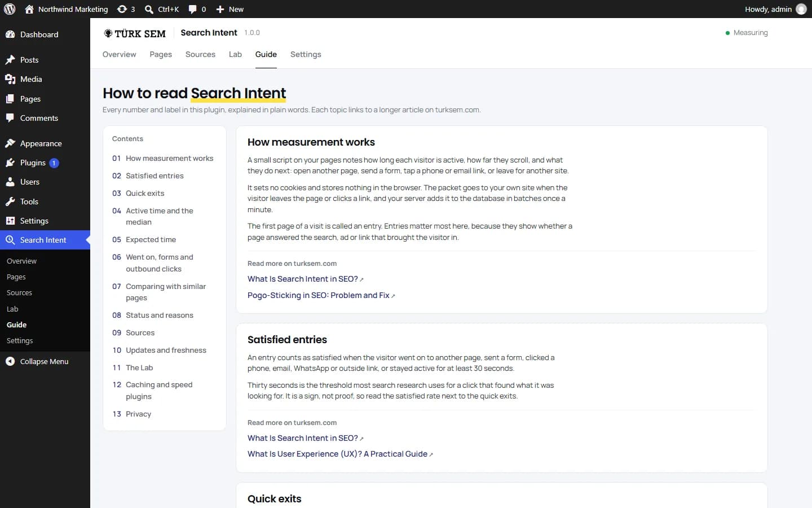Click the Users person icon

[x=10, y=182]
